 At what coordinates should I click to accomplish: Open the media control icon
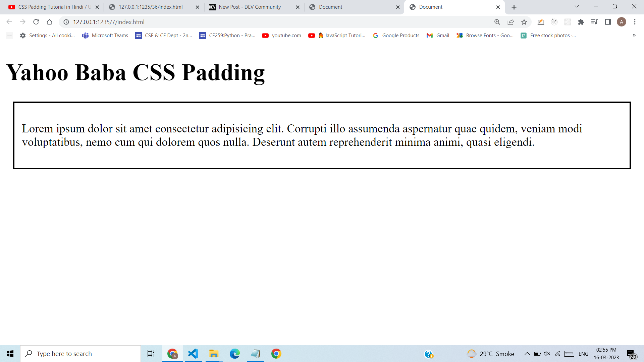point(594,22)
